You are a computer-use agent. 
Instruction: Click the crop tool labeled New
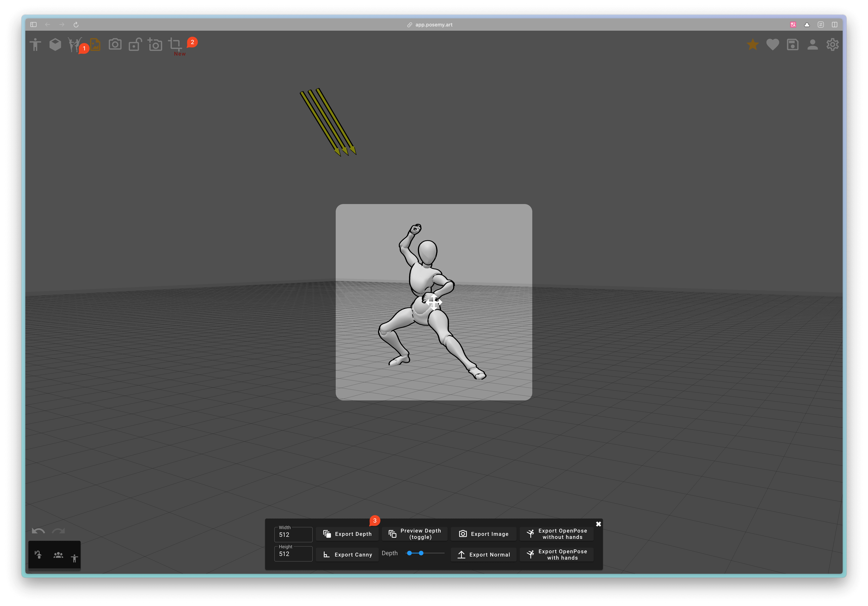(175, 45)
